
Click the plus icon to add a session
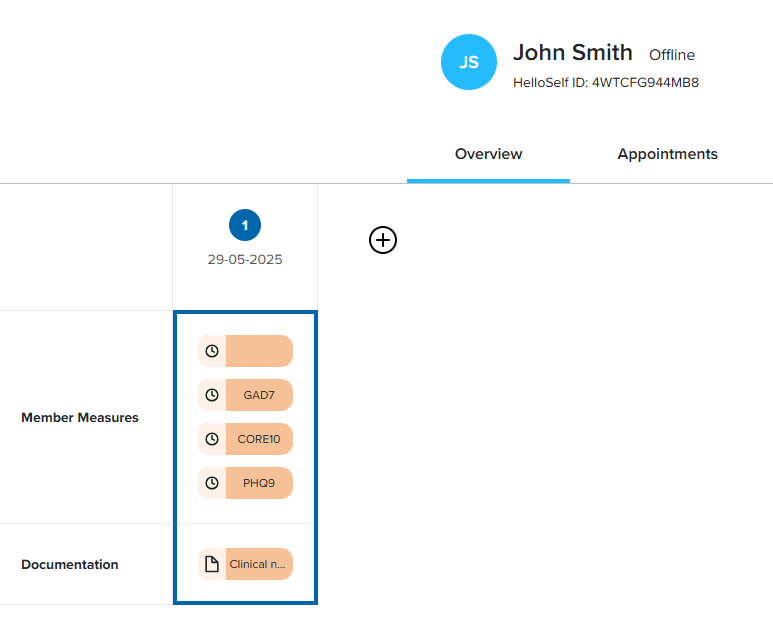(x=383, y=240)
